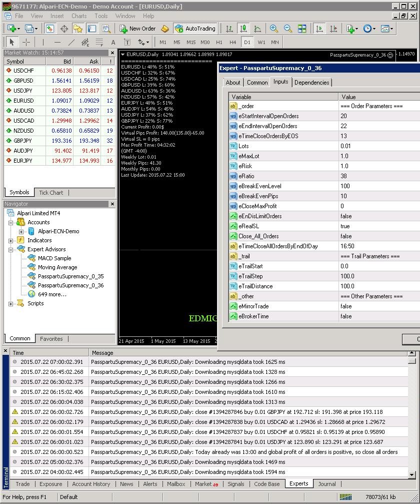This screenshot has width=420, height=504.
Task: Toggle the Market Watch window icon
Action: [x=50, y=29]
